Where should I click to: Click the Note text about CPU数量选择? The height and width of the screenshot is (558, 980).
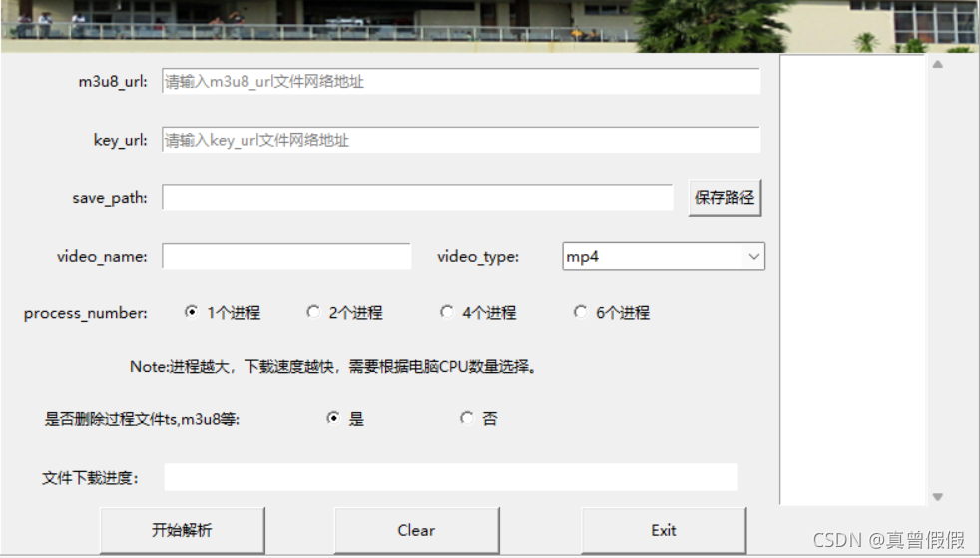(x=333, y=366)
